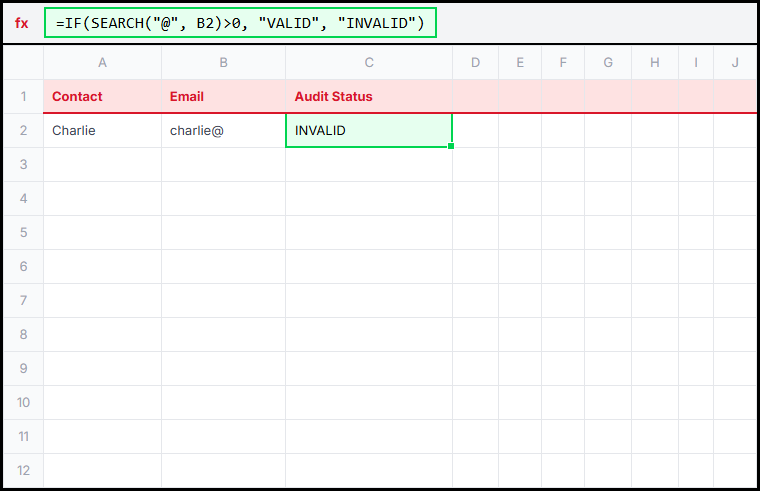Click the Email header cell

223,97
